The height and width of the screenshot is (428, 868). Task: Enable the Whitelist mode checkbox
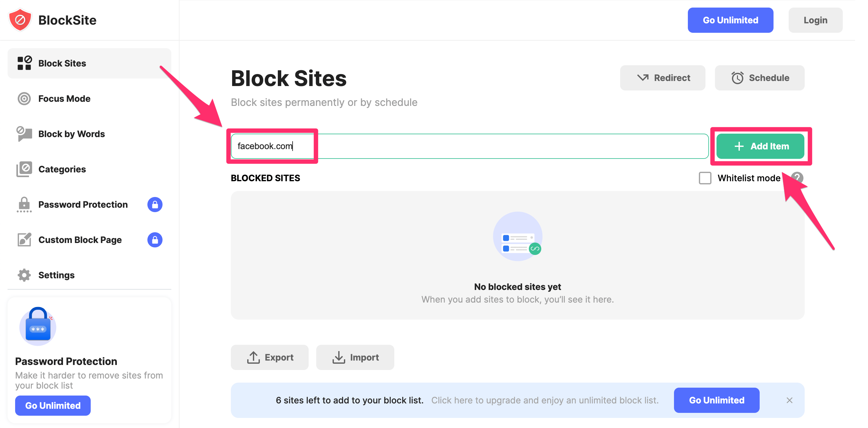[x=705, y=178]
